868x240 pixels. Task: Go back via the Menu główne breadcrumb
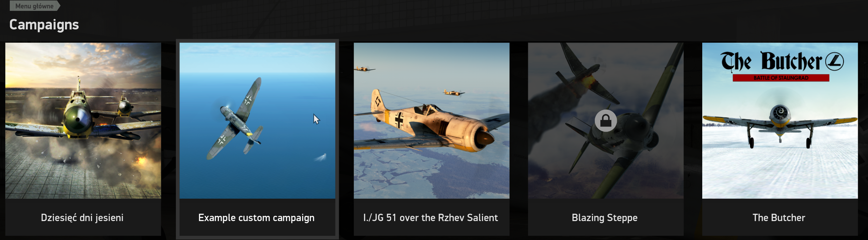[35, 6]
